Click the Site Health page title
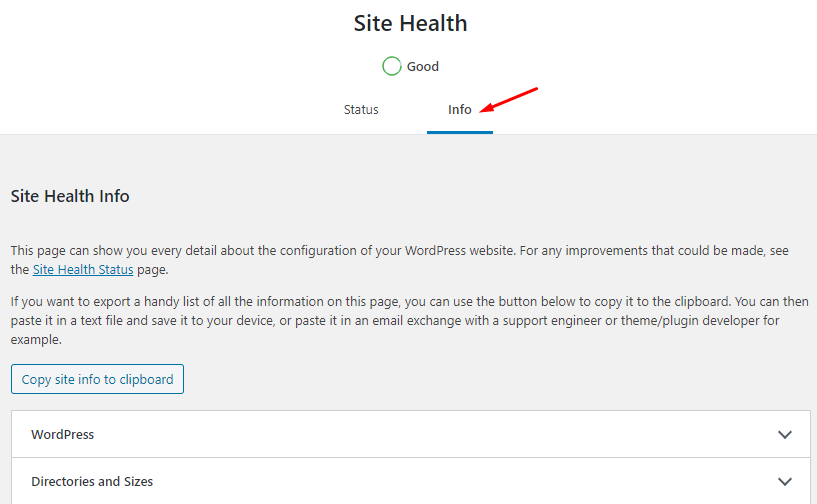This screenshot has height=504, width=817. tap(410, 23)
